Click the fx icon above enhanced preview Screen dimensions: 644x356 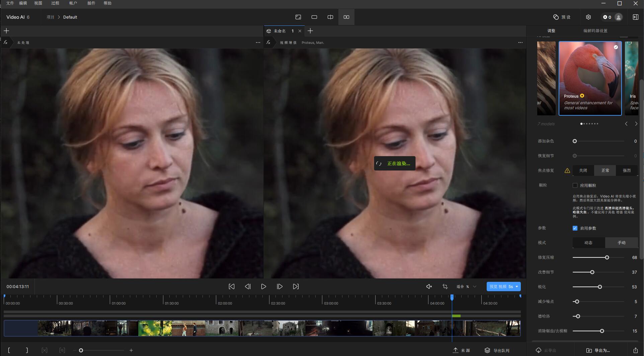pos(268,42)
